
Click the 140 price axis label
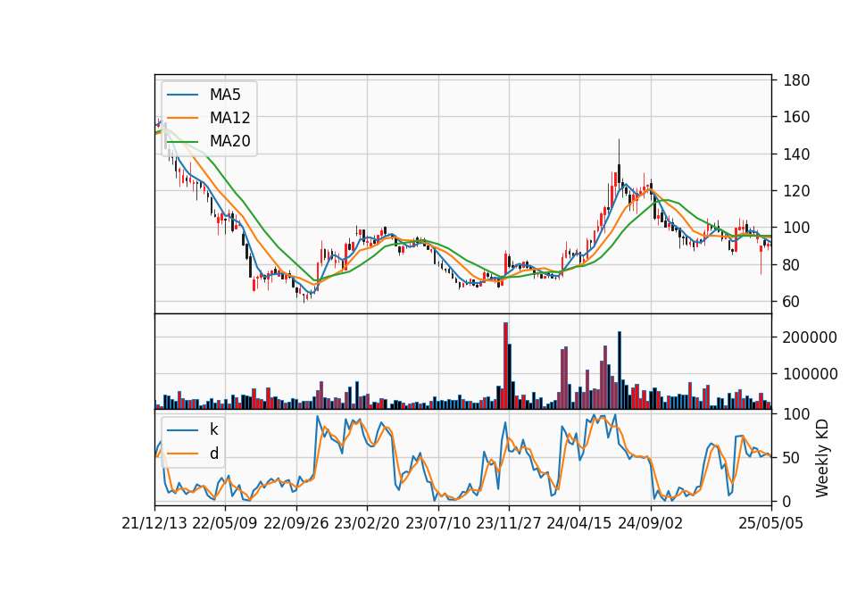[796, 154]
